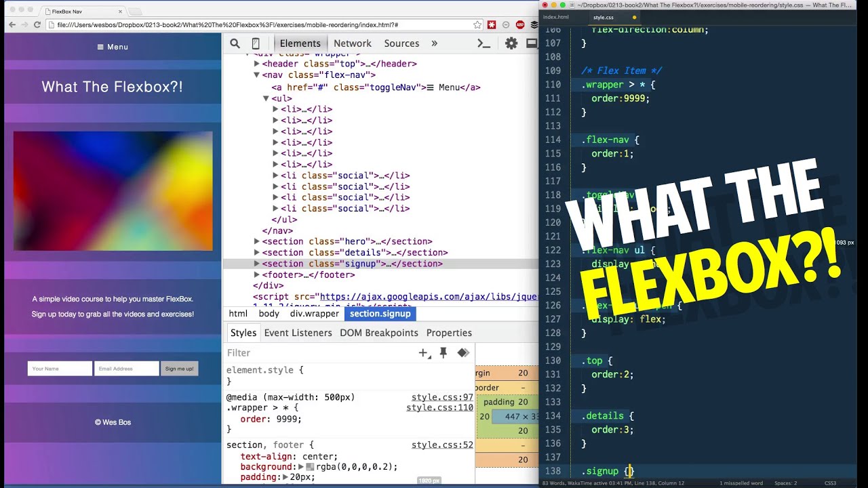Switch to index.html tab in Sublime
The width and height of the screenshot is (868, 488).
(556, 17)
